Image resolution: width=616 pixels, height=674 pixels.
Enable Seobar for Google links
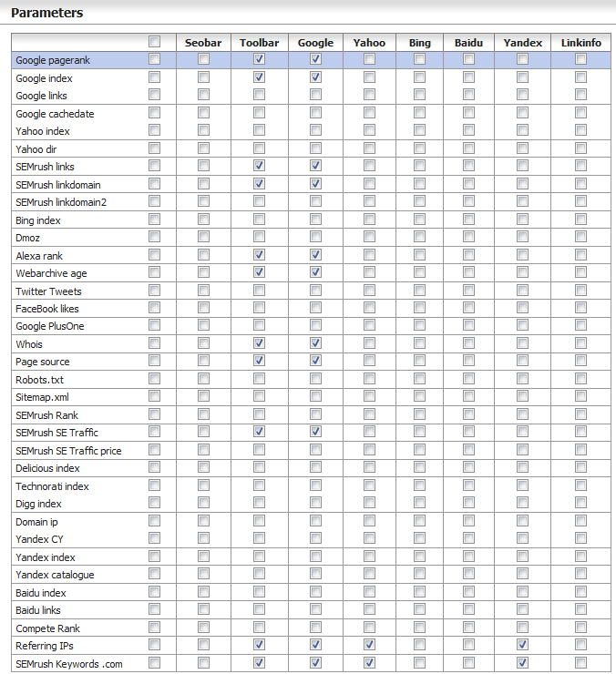coord(203,94)
